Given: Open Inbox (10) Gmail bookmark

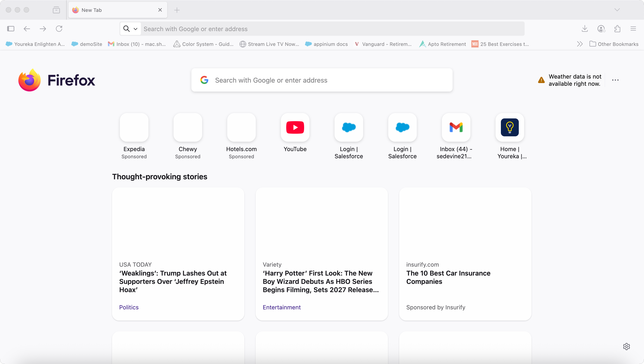Looking at the screenshot, I should (x=137, y=44).
